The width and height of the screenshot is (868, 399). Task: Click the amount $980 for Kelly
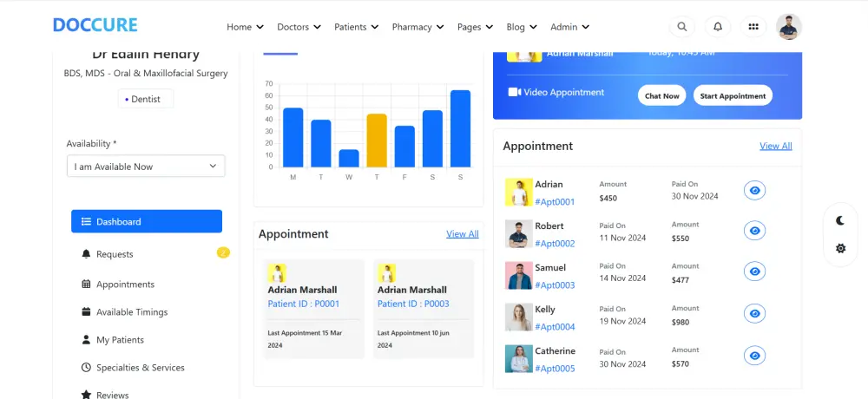point(681,322)
